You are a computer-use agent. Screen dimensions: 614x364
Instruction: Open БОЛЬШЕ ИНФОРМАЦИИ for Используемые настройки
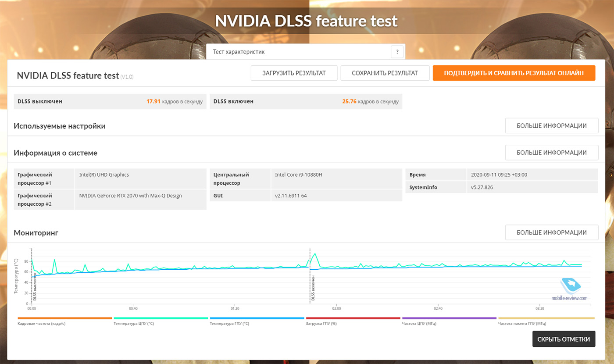tap(551, 125)
